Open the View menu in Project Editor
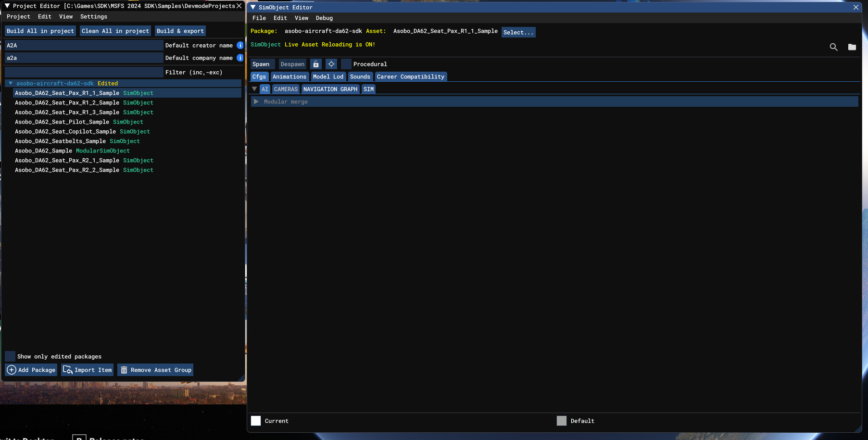 pyautogui.click(x=66, y=16)
